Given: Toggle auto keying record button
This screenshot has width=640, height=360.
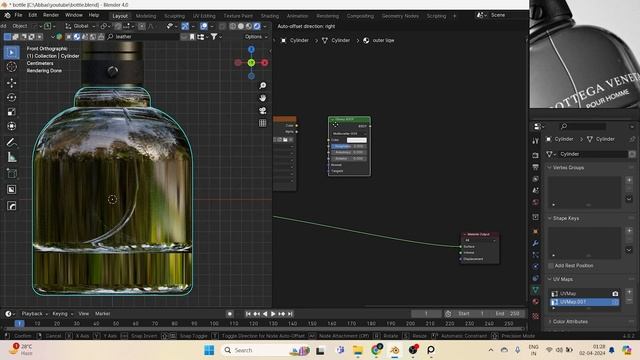Looking at the screenshot, I should tap(230, 314).
